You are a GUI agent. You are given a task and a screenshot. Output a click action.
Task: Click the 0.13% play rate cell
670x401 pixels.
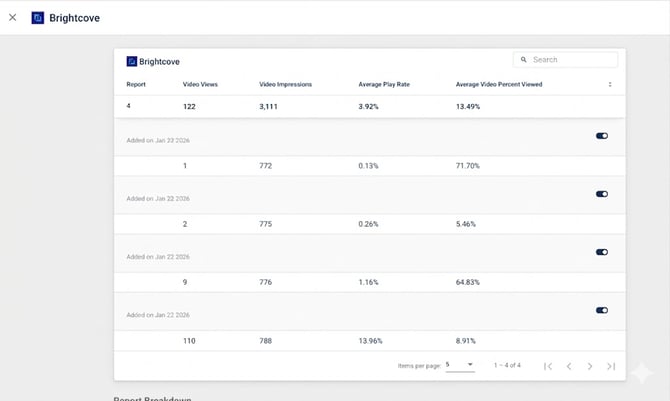click(x=368, y=166)
